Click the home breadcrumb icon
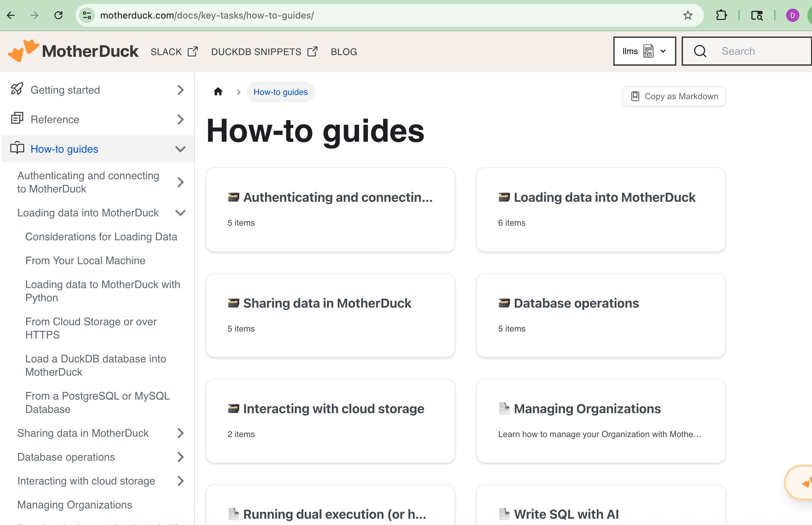The height and width of the screenshot is (525, 812). pos(218,92)
